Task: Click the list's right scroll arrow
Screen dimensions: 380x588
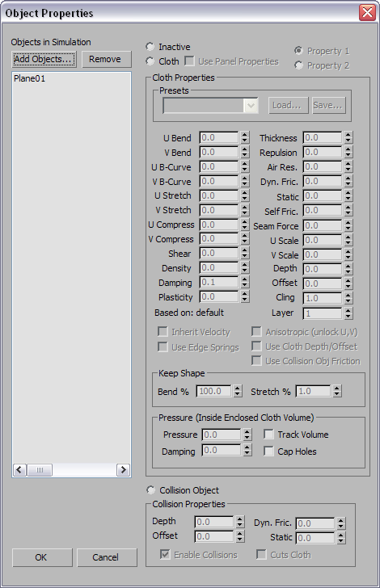Action: (x=123, y=470)
